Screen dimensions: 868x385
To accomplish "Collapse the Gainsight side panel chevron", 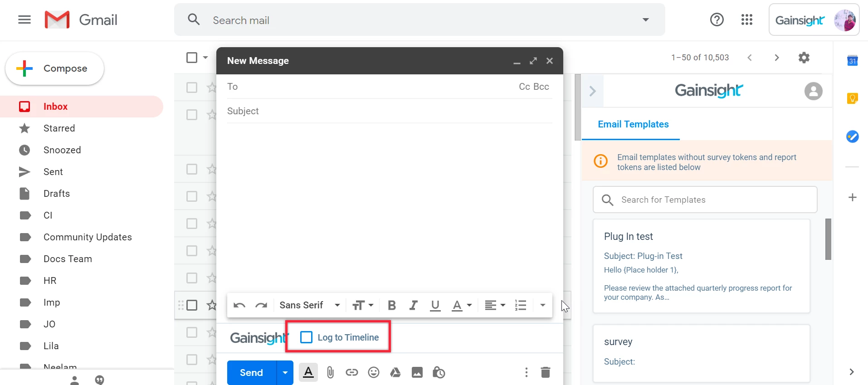I will (592, 91).
